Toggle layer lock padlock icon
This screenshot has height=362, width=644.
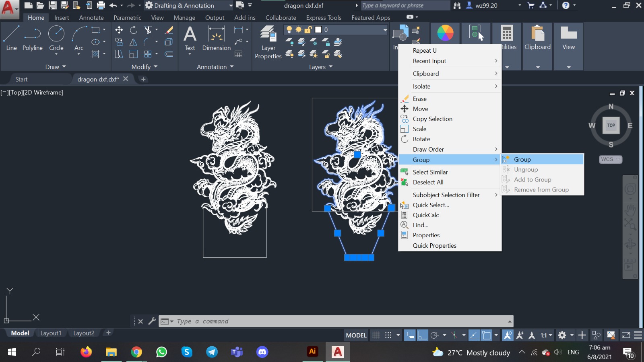[x=308, y=30]
